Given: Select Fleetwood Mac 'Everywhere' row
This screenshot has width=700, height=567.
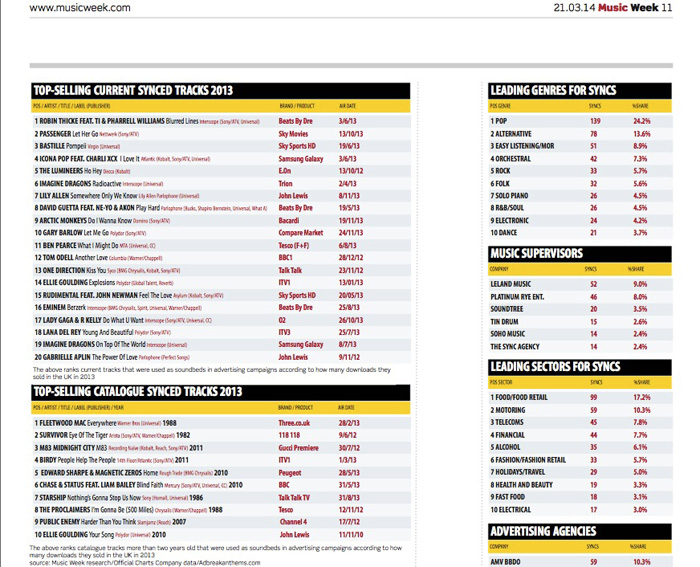Looking at the screenshot, I should click(221, 423).
